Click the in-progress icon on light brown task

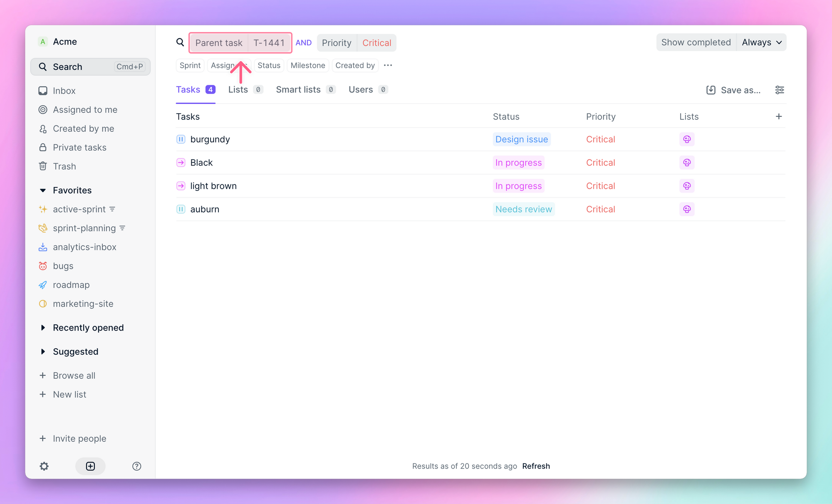(x=180, y=185)
